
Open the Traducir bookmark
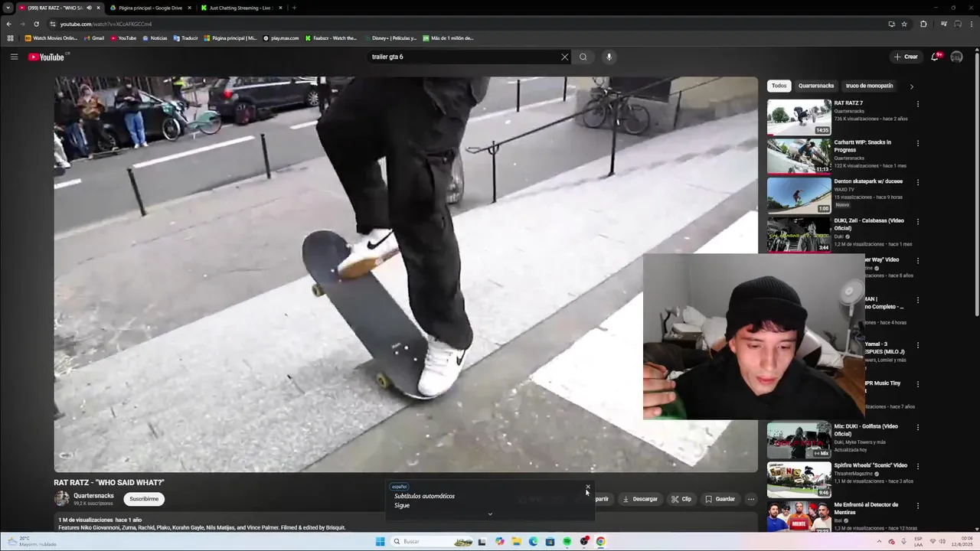pos(186,37)
